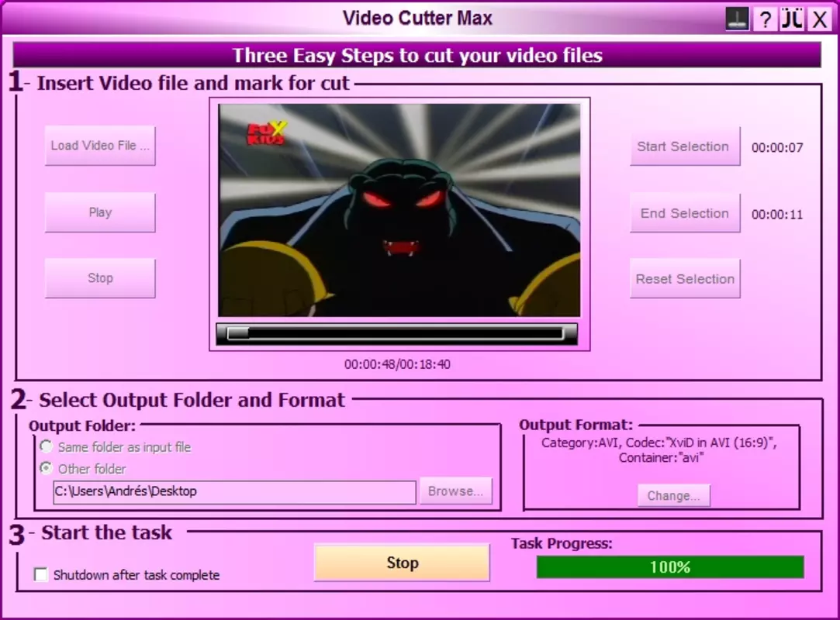Viewport: 840px width, 620px height.
Task: Click the start time value 00:00:07
Action: click(x=776, y=148)
